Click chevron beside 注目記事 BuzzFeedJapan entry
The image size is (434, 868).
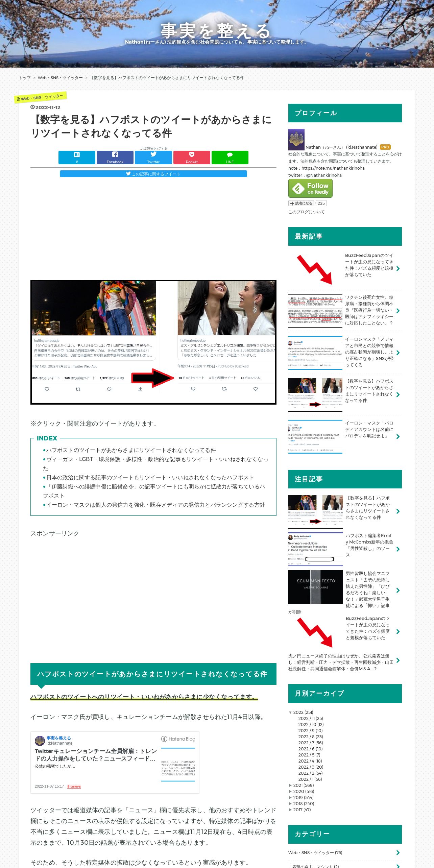(398, 632)
